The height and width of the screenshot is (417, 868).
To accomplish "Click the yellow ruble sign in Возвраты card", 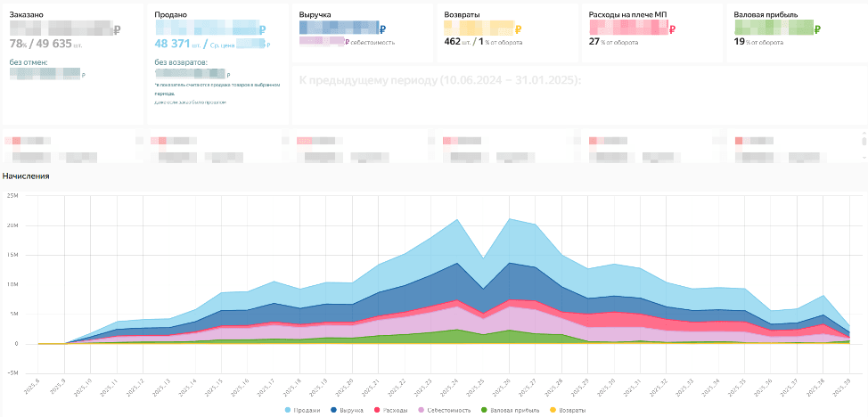I will coord(519,29).
